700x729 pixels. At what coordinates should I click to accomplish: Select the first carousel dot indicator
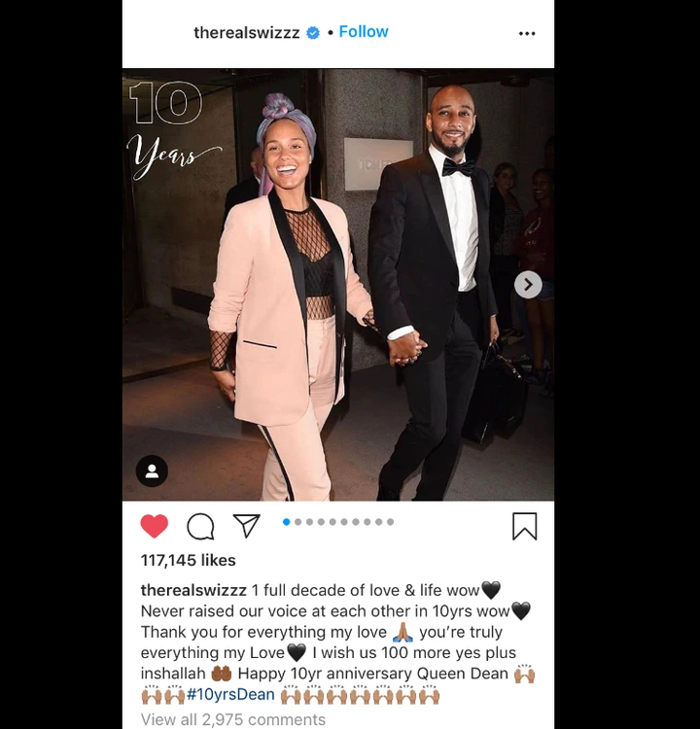click(x=287, y=522)
